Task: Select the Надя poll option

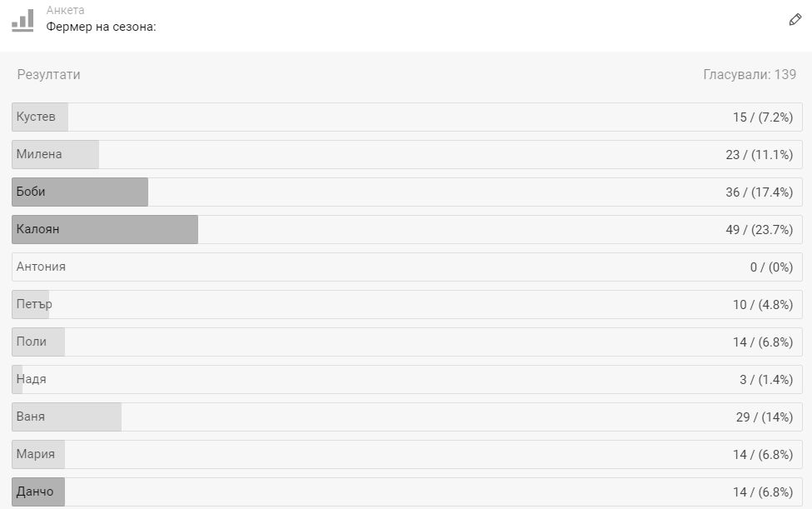Action: pyautogui.click(x=407, y=380)
